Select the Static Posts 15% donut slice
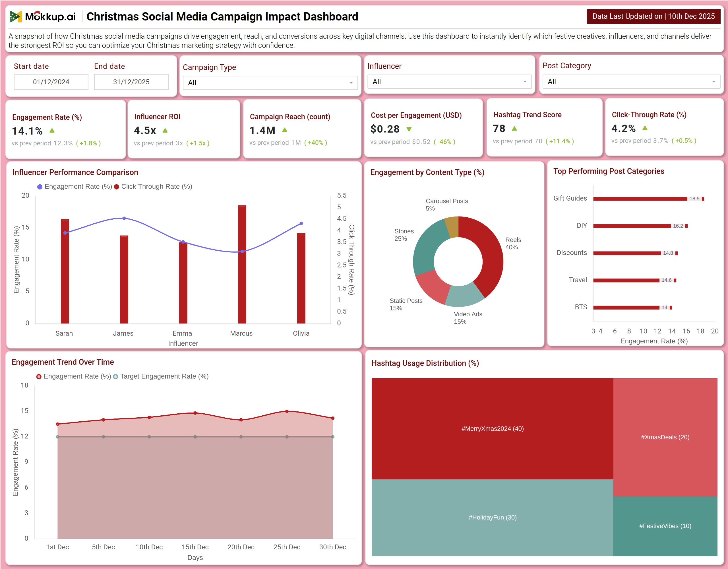The width and height of the screenshot is (728, 569). click(433, 286)
